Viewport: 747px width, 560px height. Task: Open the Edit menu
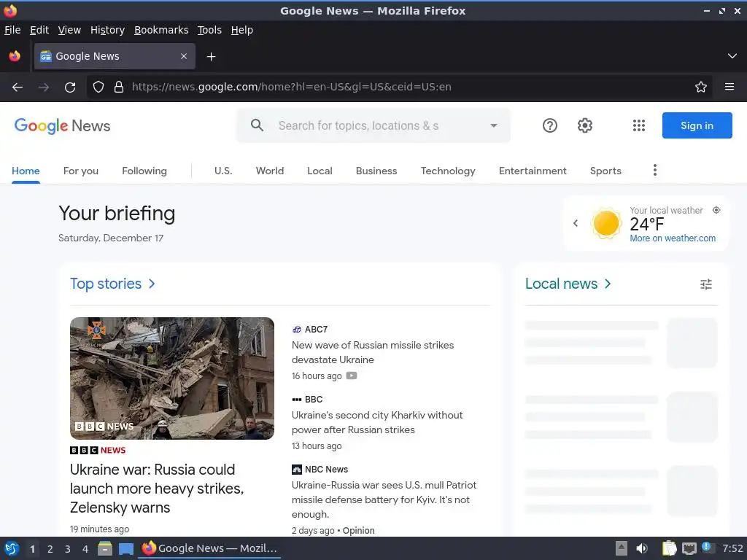tap(39, 30)
